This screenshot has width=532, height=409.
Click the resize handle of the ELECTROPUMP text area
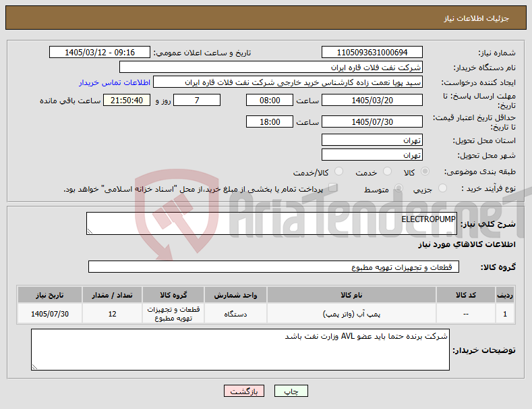tap(90, 231)
